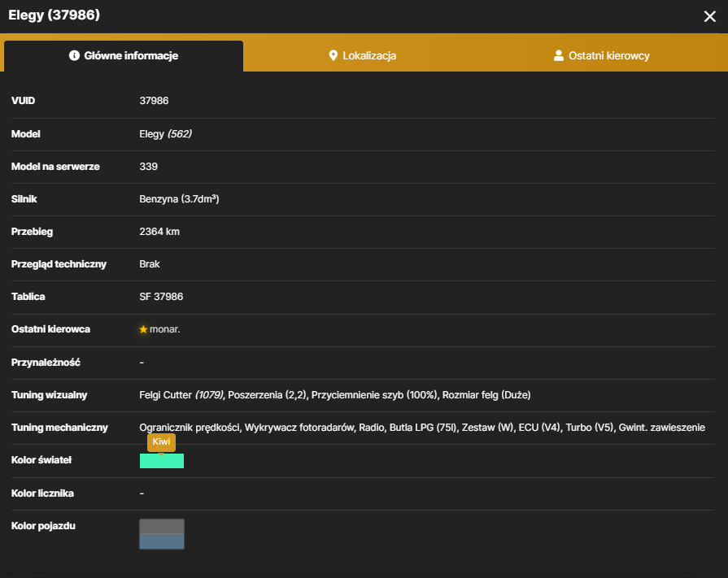The width and height of the screenshot is (728, 578).
Task: Click the upper gray vehicle color swatch
Action: click(x=162, y=527)
